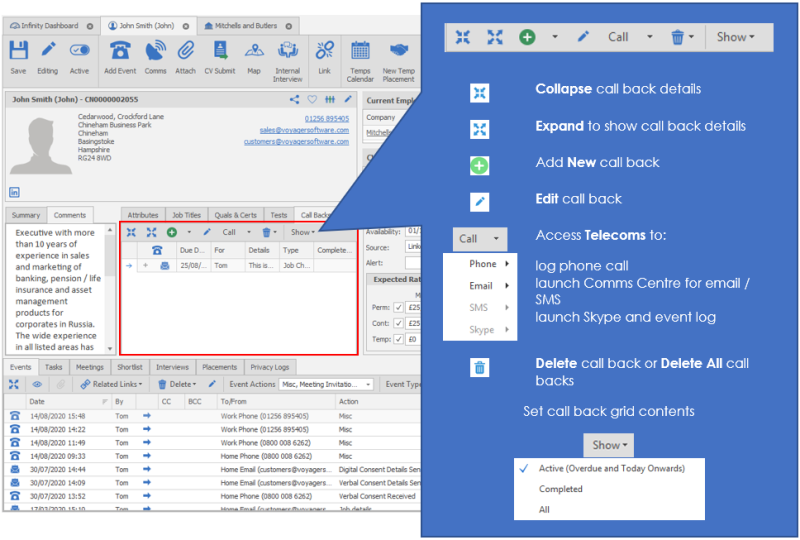Click the green add new call back icon
800x540 pixels.
pyautogui.click(x=173, y=232)
